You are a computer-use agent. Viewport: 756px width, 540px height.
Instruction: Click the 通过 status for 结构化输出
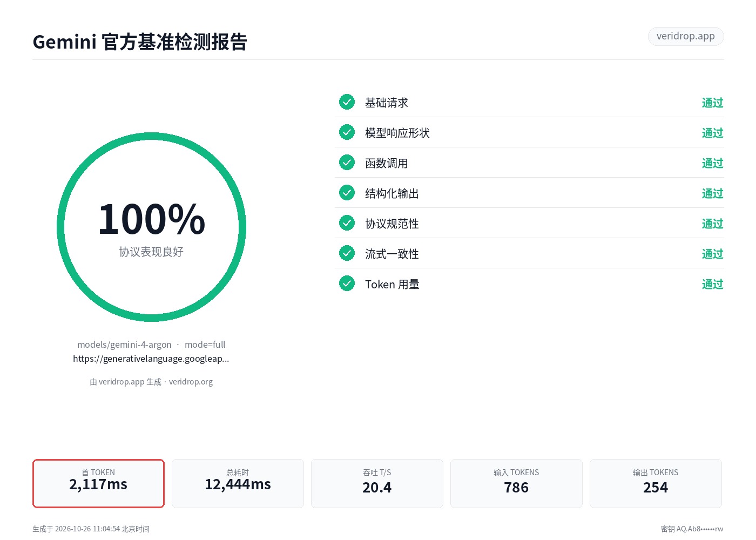pyautogui.click(x=712, y=193)
